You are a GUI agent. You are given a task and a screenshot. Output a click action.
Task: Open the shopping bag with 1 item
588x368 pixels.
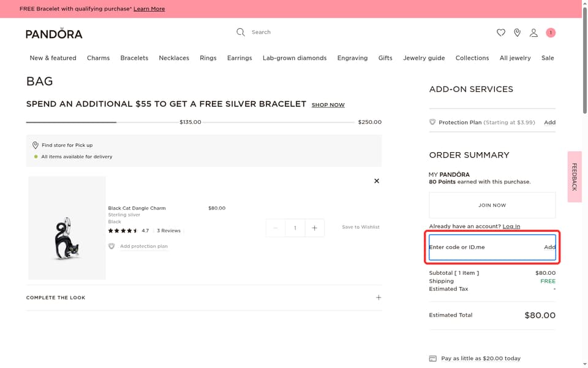[x=551, y=33]
